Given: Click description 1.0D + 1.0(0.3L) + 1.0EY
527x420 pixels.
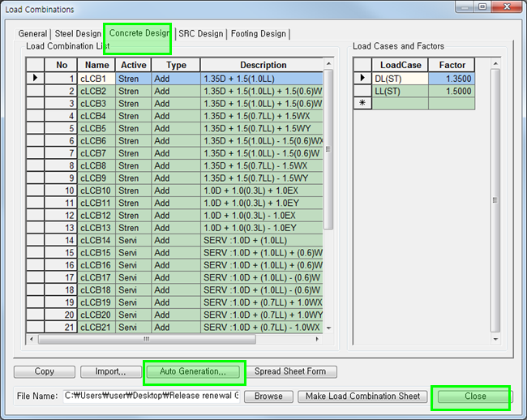Looking at the screenshot, I should pyautogui.click(x=262, y=203).
